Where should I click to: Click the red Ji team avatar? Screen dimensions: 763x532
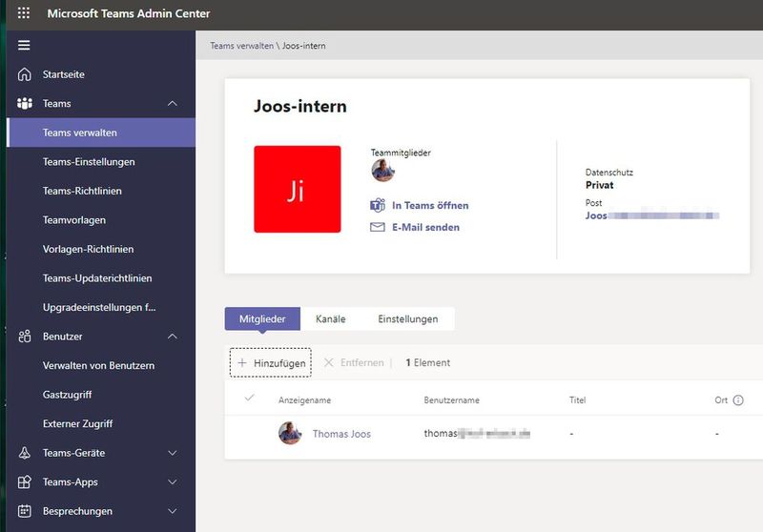pyautogui.click(x=298, y=189)
